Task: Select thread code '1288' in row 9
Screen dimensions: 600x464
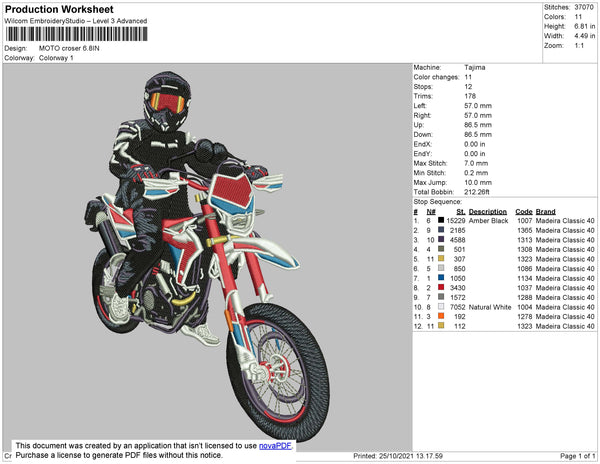Action: click(525, 297)
